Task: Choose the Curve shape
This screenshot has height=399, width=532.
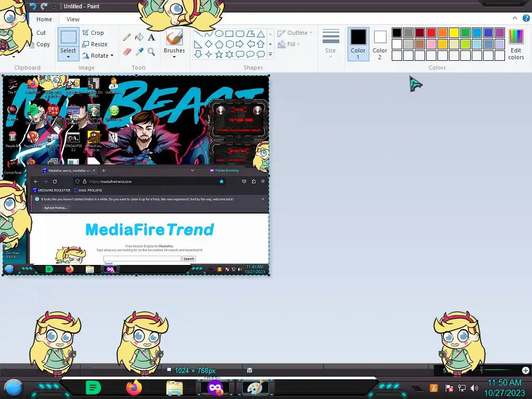Action: click(x=208, y=33)
